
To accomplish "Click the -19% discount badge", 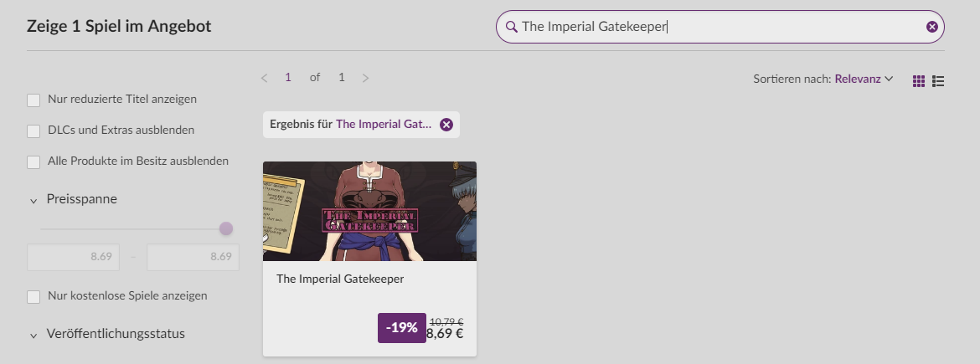I will (402, 328).
